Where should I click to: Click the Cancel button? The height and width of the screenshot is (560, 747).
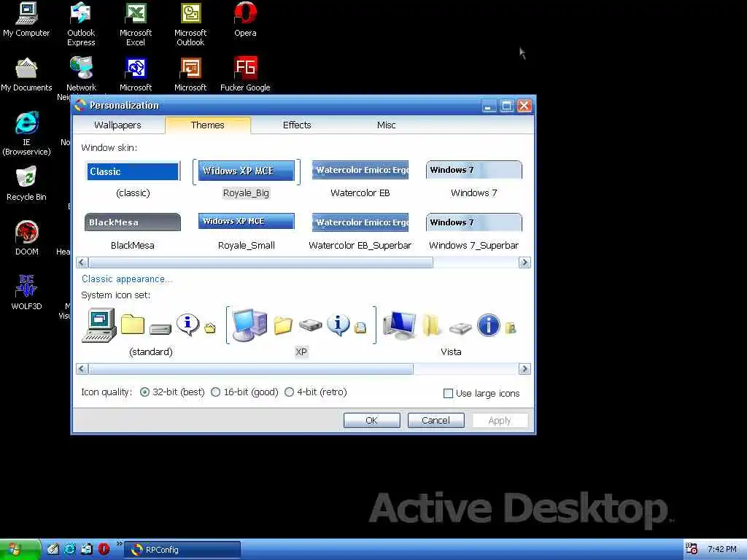pyautogui.click(x=436, y=421)
